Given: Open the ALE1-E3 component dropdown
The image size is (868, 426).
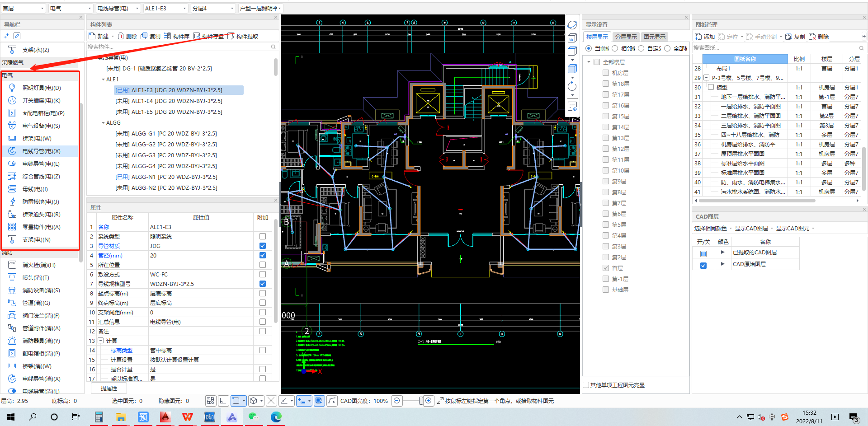Looking at the screenshot, I should coord(165,8).
